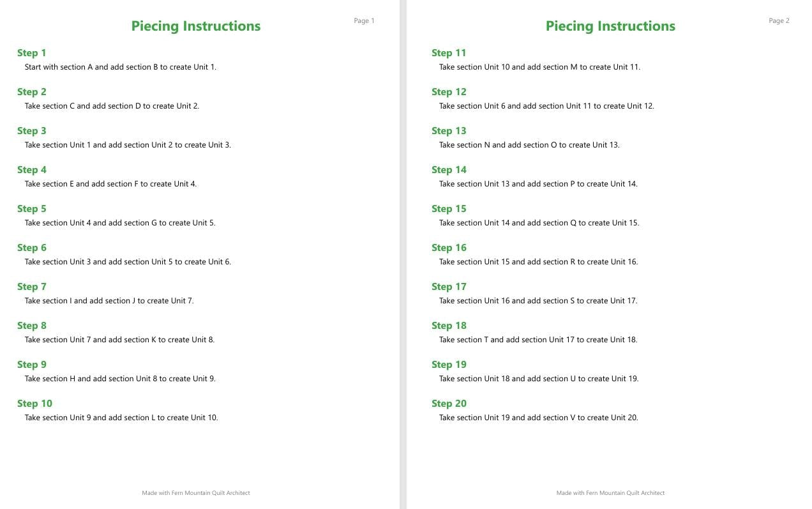
Task: Click the instruction creating Unit 12
Action: (546, 106)
